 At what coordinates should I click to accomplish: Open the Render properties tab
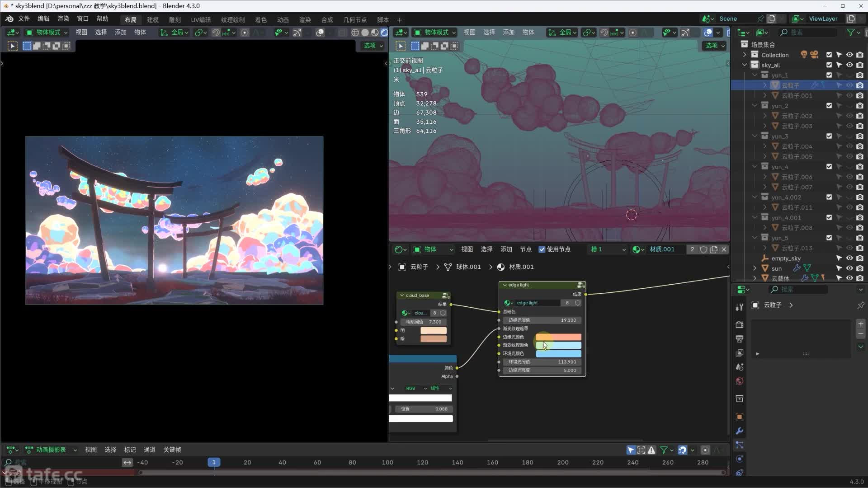[x=740, y=325]
